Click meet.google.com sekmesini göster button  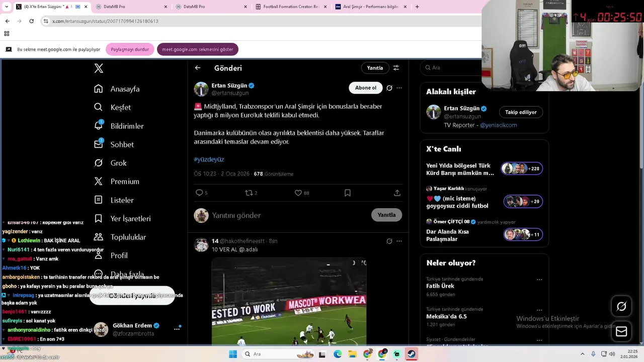(198, 49)
